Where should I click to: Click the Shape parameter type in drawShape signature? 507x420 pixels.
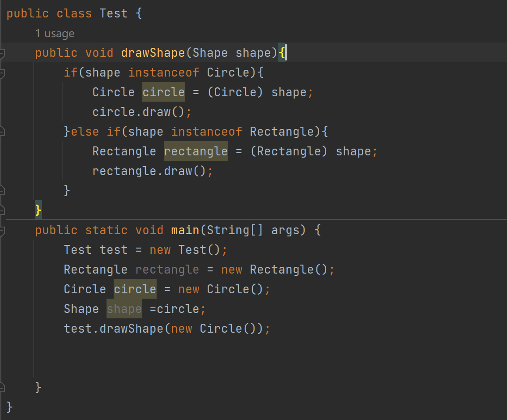click(x=210, y=52)
